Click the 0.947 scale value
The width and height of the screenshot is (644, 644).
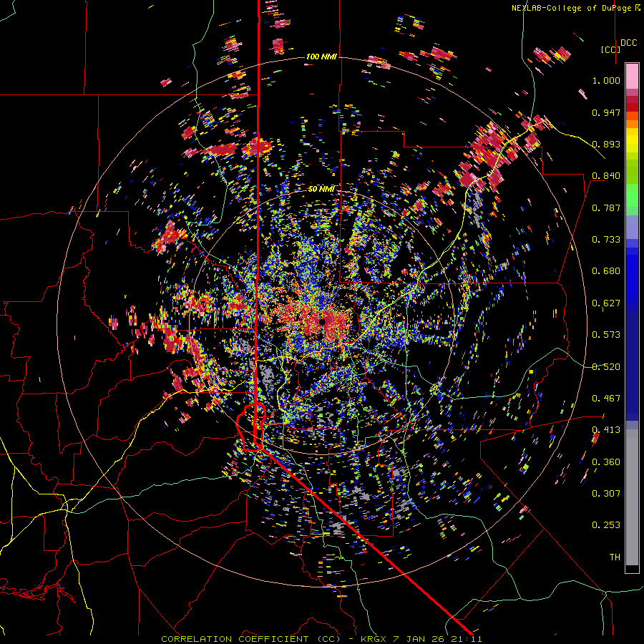(606, 112)
